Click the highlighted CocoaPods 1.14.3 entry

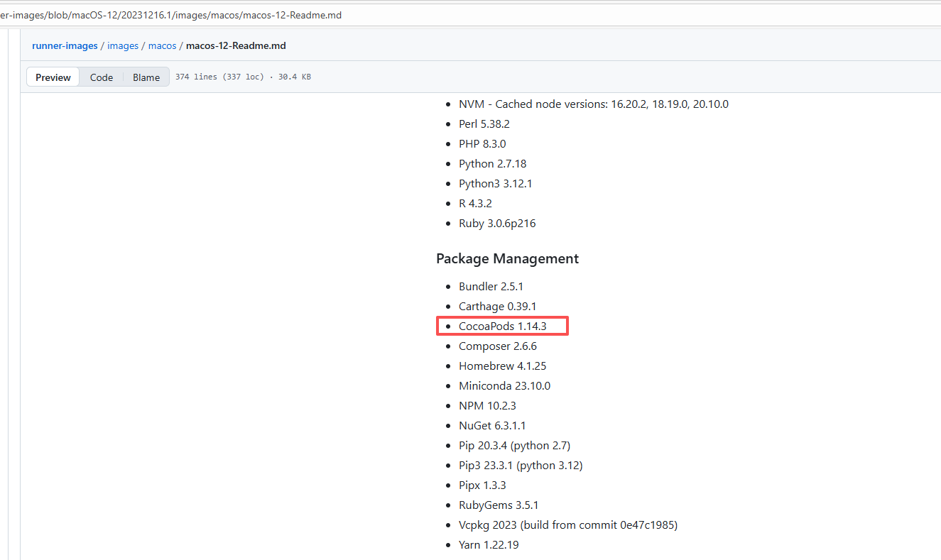(x=502, y=326)
